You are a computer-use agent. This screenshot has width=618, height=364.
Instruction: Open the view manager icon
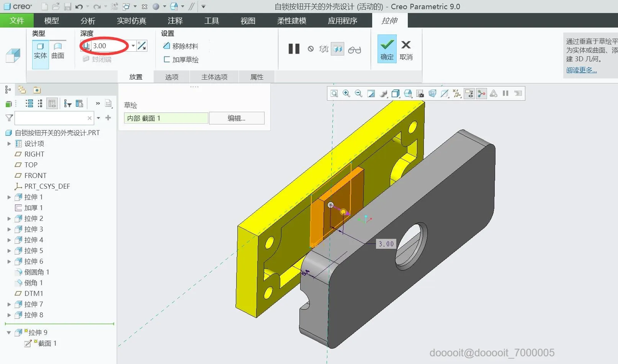coord(420,94)
